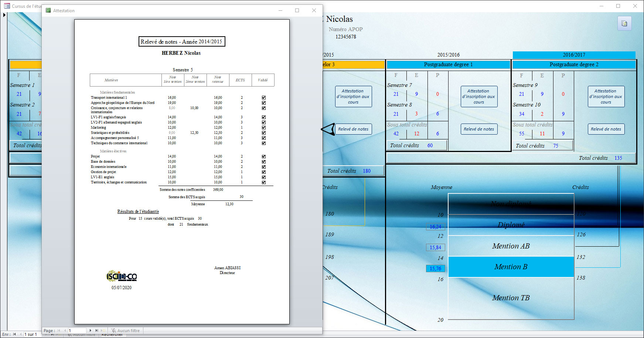
Task: Close the Attestation window
Action: point(314,10)
